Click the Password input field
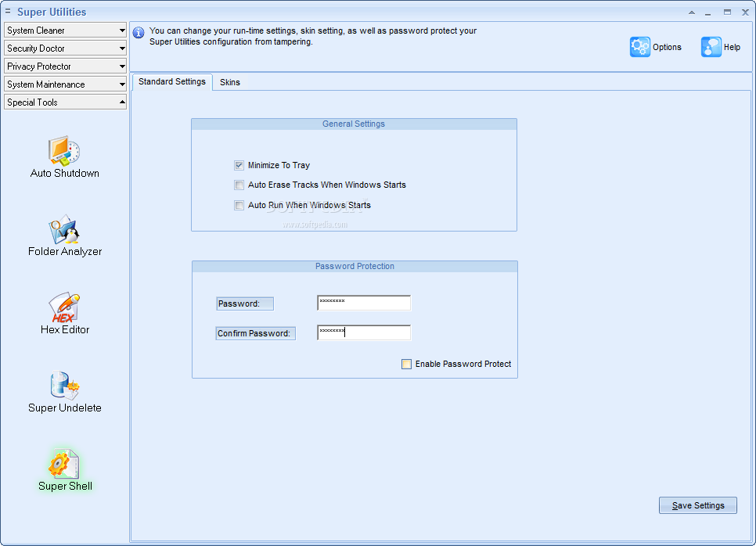Viewport: 756px width, 546px height. [x=364, y=304]
